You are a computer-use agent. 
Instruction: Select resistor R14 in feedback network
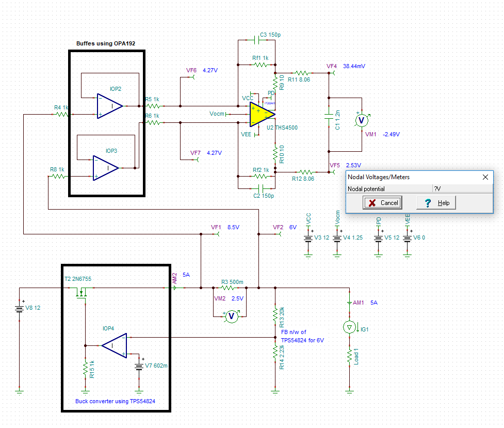pos(275,352)
